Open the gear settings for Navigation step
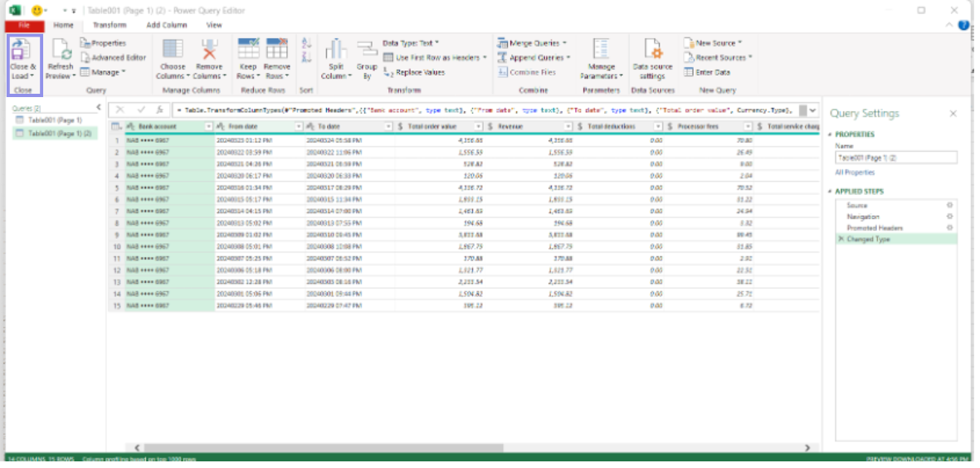This screenshot has width=980, height=468. coord(950,217)
